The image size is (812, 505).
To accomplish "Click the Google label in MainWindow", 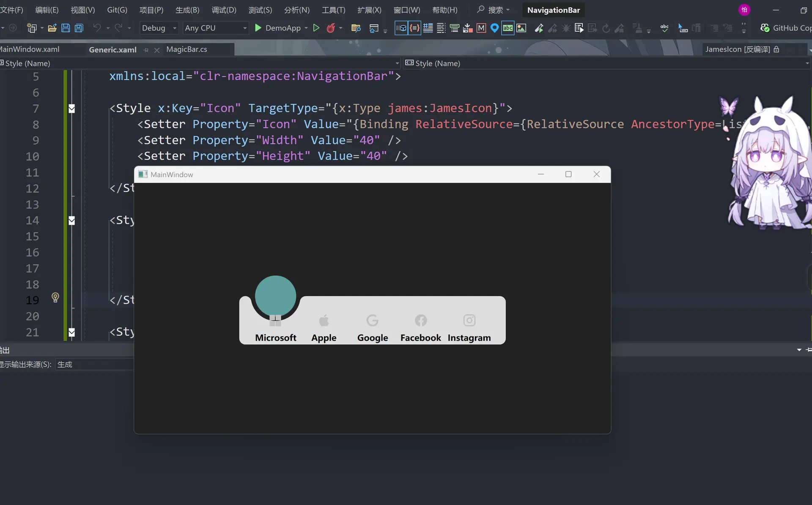I will [373, 338].
